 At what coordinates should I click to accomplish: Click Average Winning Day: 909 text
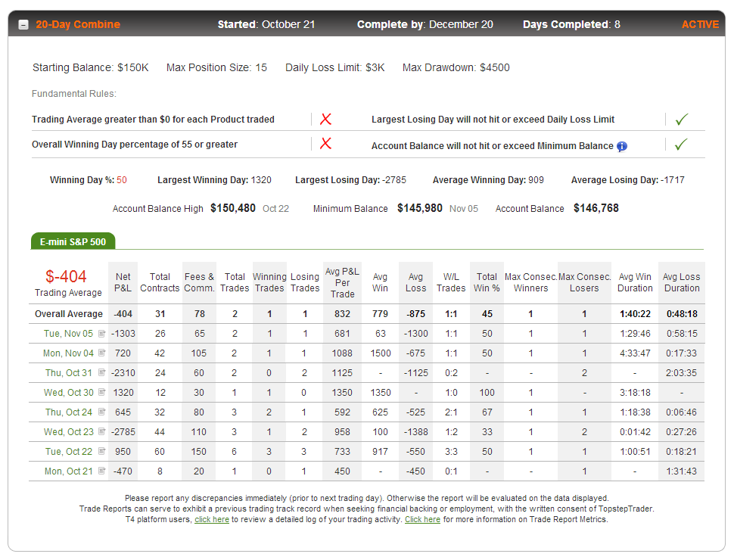coord(488,180)
